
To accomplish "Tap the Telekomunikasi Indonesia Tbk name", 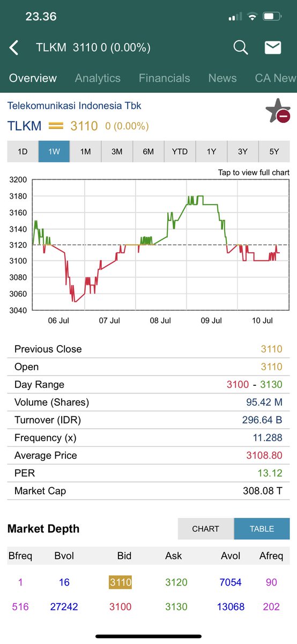I will pos(75,106).
